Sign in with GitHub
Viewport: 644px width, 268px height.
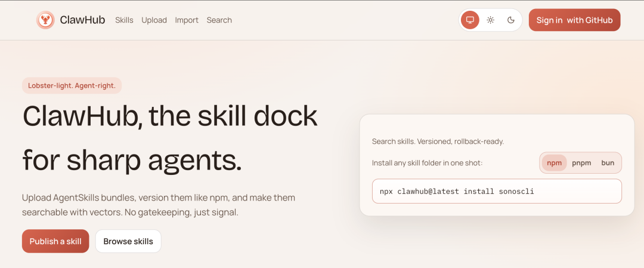574,20
